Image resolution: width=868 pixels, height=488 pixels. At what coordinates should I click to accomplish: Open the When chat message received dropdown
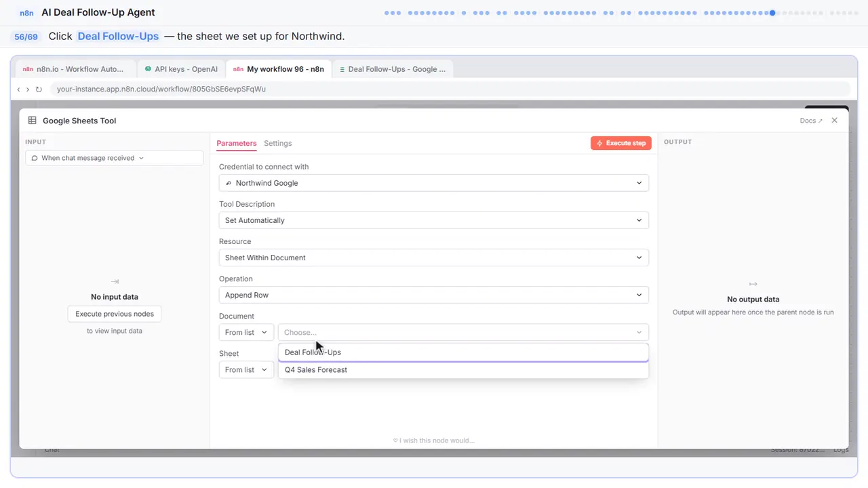click(x=115, y=158)
